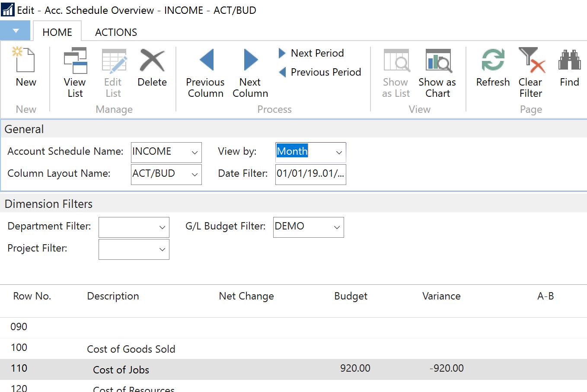Open the Department Filter dropdown
Viewport: 587px width, 392px height.
(162, 227)
